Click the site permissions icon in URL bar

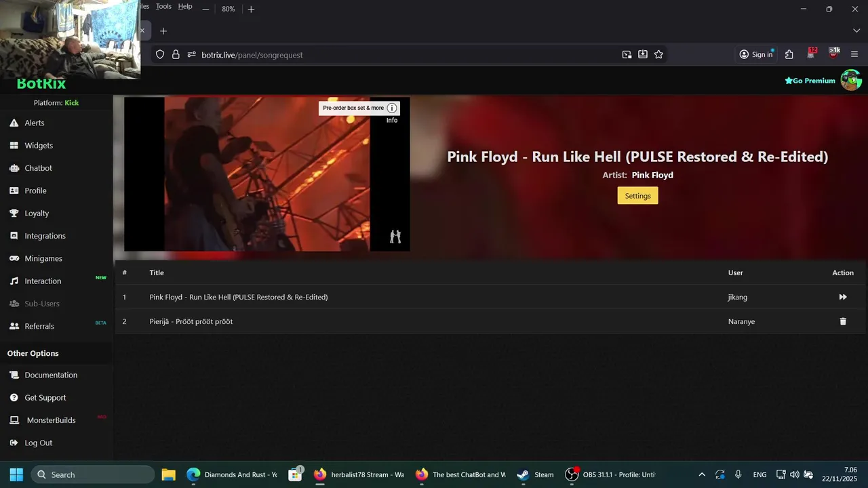(191, 55)
